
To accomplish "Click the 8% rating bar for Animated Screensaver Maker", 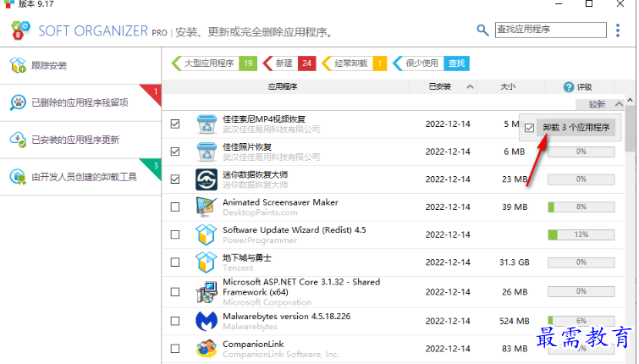I will tap(581, 207).
